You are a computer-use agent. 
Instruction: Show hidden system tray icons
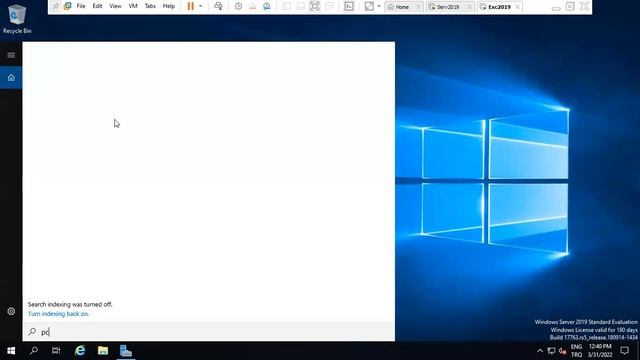[x=540, y=351]
